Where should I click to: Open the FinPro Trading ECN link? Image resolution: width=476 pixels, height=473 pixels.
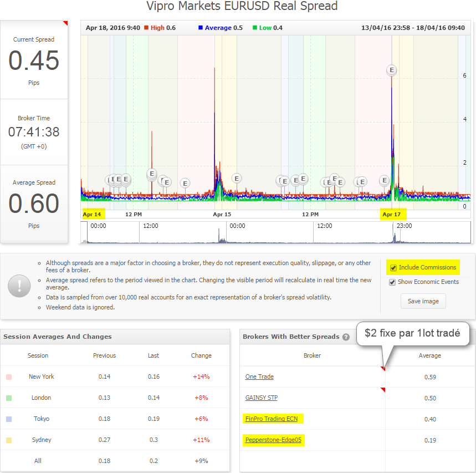272,419
